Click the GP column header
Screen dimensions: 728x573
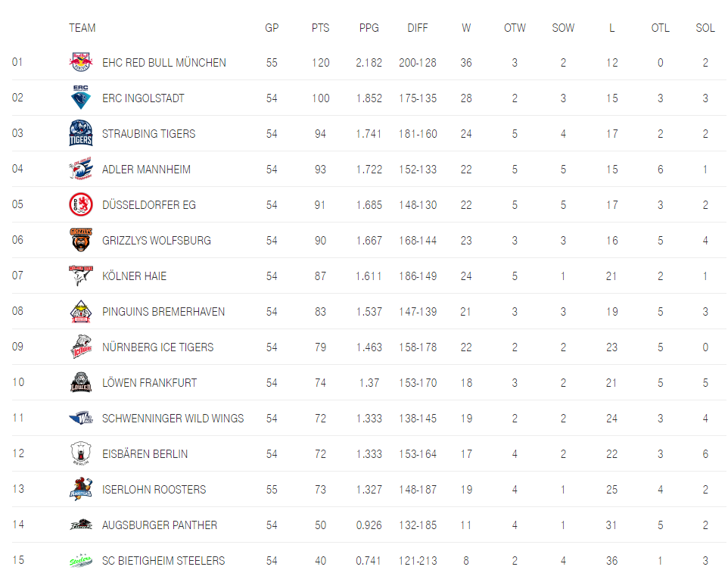[272, 28]
